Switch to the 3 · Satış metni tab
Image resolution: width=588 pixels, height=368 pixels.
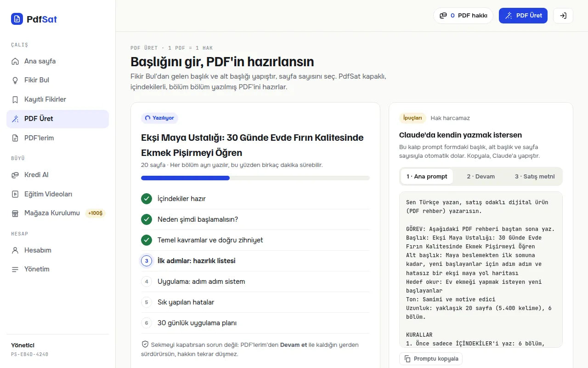(535, 177)
